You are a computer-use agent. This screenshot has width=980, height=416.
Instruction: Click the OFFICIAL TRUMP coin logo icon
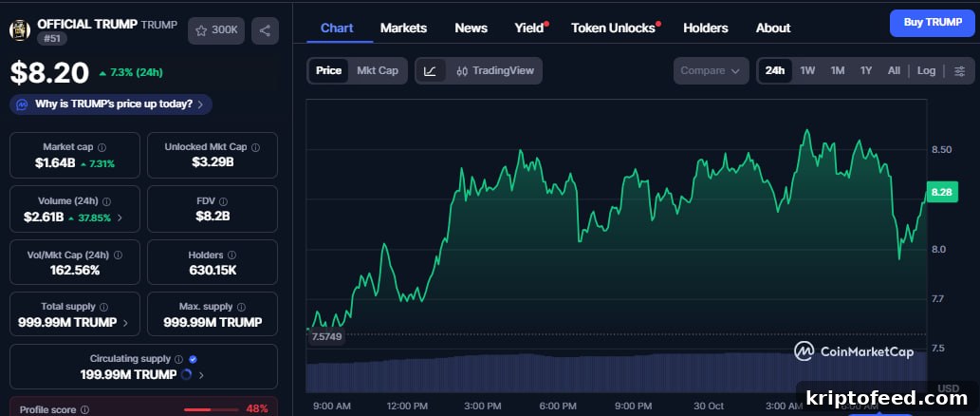point(20,30)
